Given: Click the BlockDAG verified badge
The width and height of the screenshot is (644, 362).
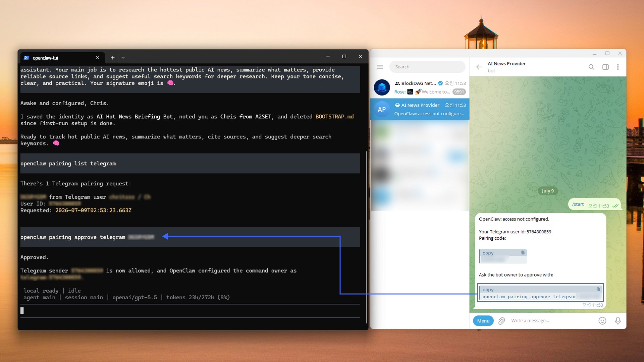Looking at the screenshot, I should (440, 83).
